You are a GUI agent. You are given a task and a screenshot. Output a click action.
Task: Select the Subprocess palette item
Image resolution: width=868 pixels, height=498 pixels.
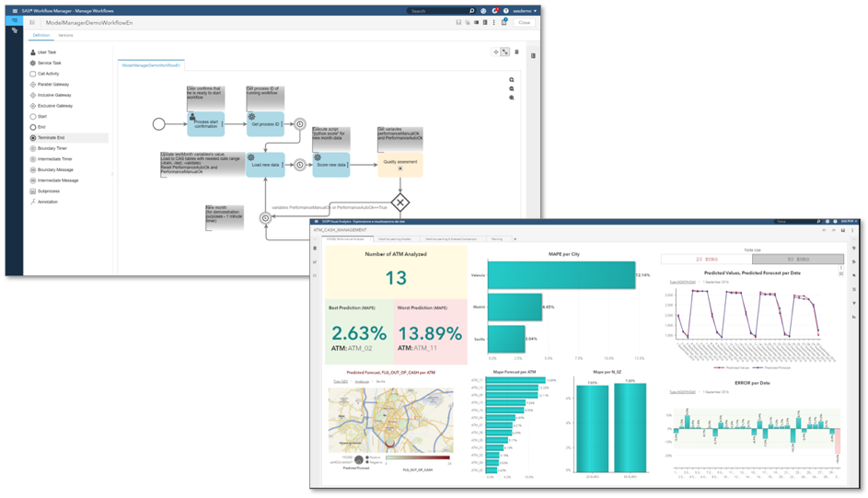[48, 191]
